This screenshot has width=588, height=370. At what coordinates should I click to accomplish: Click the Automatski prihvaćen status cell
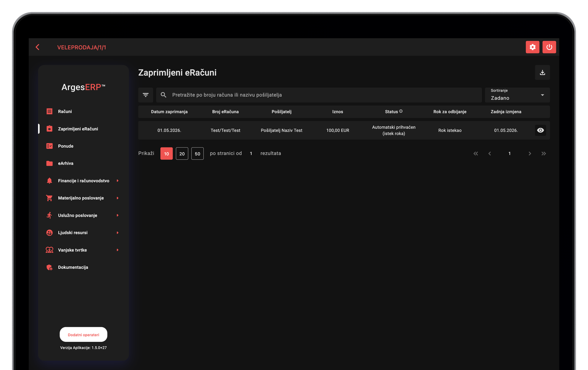[394, 130]
